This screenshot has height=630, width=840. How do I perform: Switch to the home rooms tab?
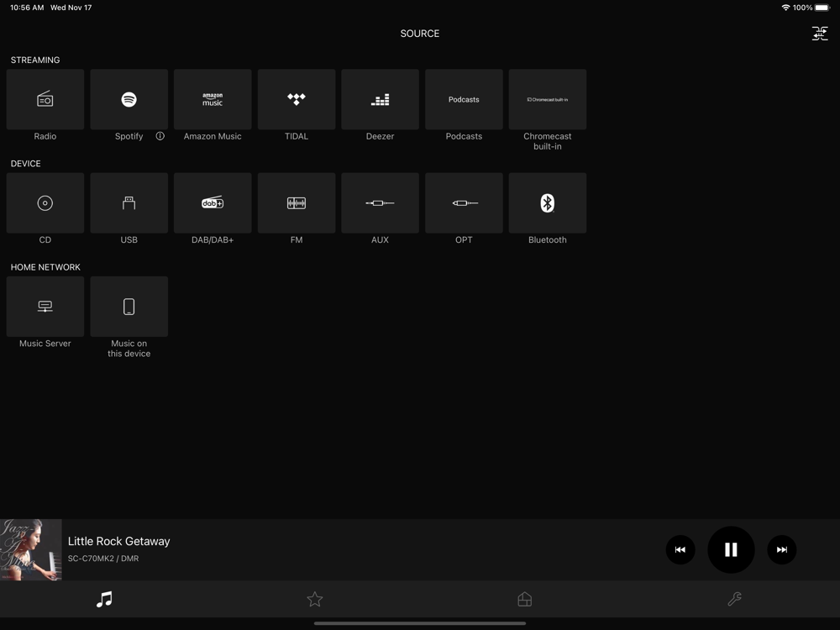click(525, 599)
